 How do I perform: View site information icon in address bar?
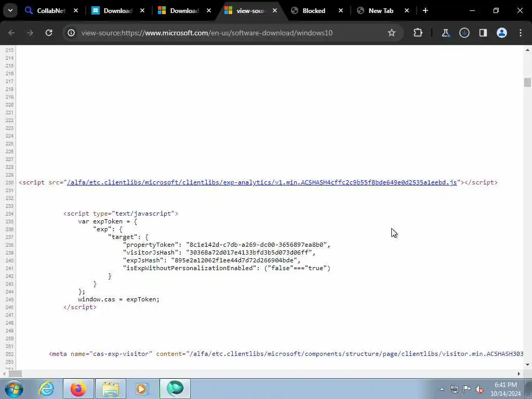pyautogui.click(x=71, y=33)
